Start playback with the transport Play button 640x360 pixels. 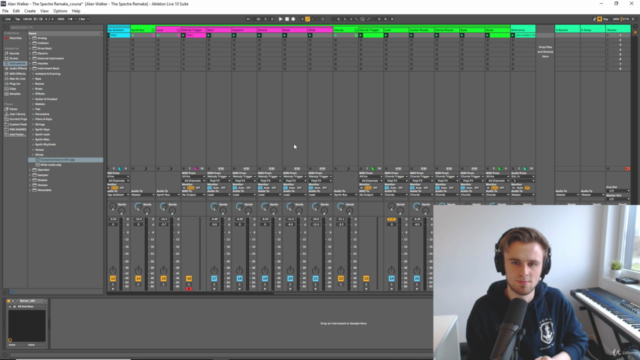coord(280,19)
